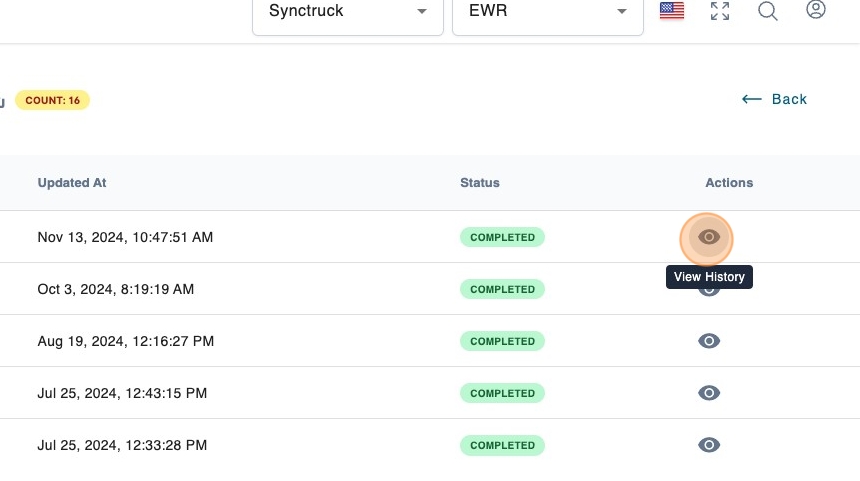
Task: Go back using the Back link
Action: [774, 99]
